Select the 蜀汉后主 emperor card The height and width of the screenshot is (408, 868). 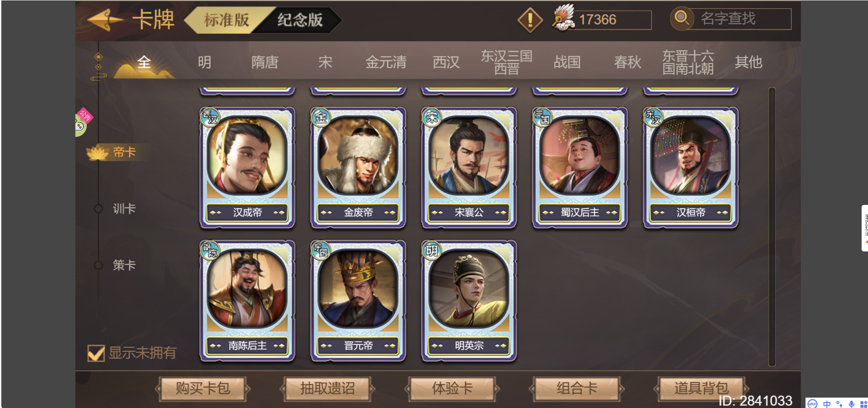tap(580, 168)
